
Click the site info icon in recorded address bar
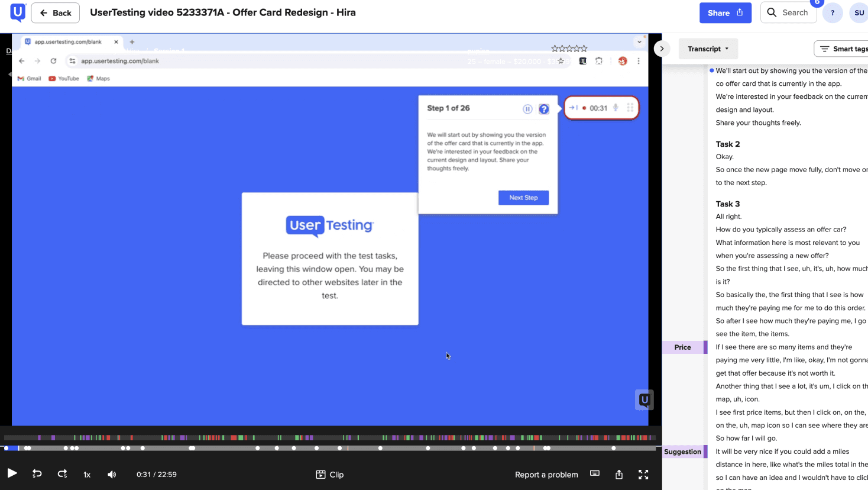pyautogui.click(x=72, y=61)
